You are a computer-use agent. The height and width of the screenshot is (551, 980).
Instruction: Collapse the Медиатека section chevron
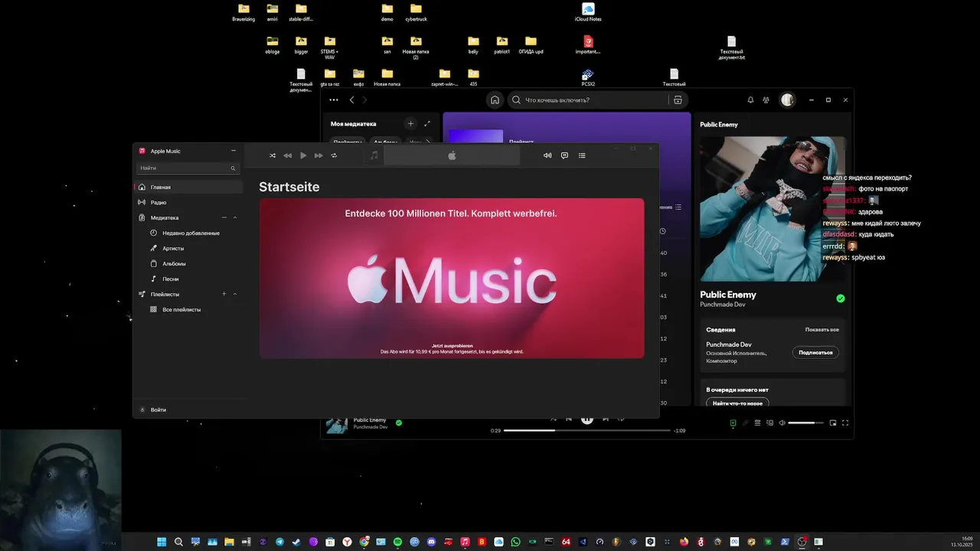(235, 217)
